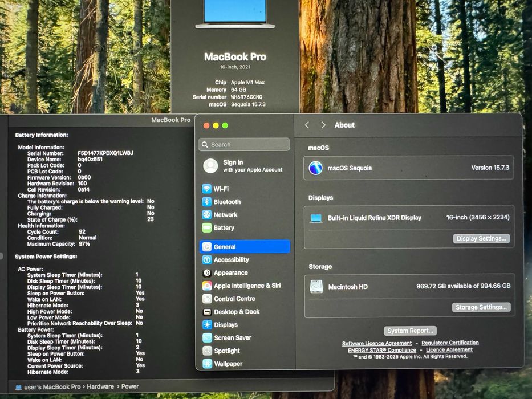Click in the Search field
This screenshot has width=532, height=399.
point(244,145)
